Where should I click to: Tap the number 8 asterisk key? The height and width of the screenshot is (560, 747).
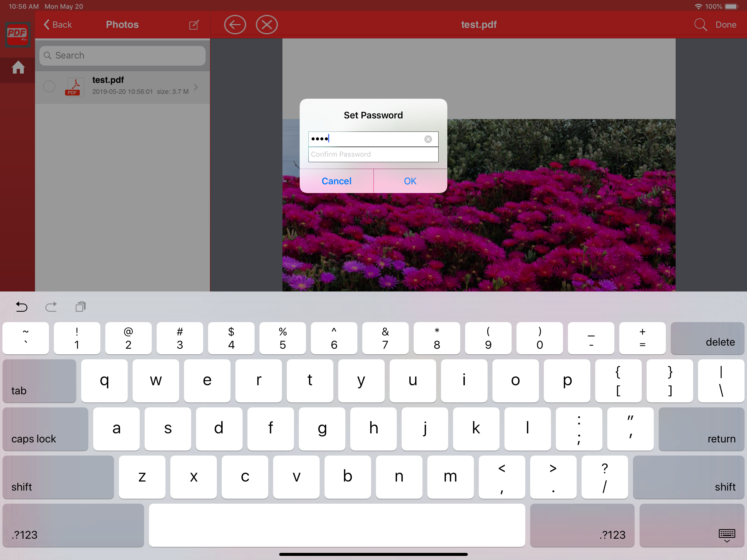[437, 338]
